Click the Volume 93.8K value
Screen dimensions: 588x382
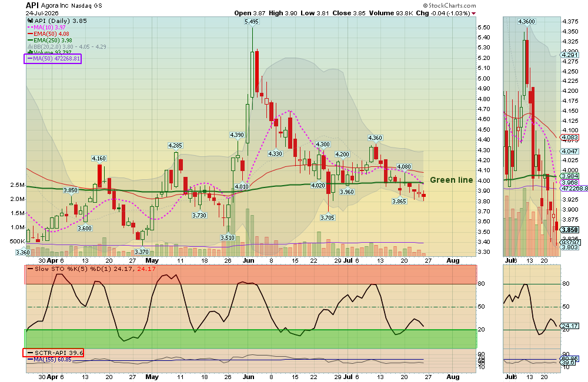click(391, 13)
